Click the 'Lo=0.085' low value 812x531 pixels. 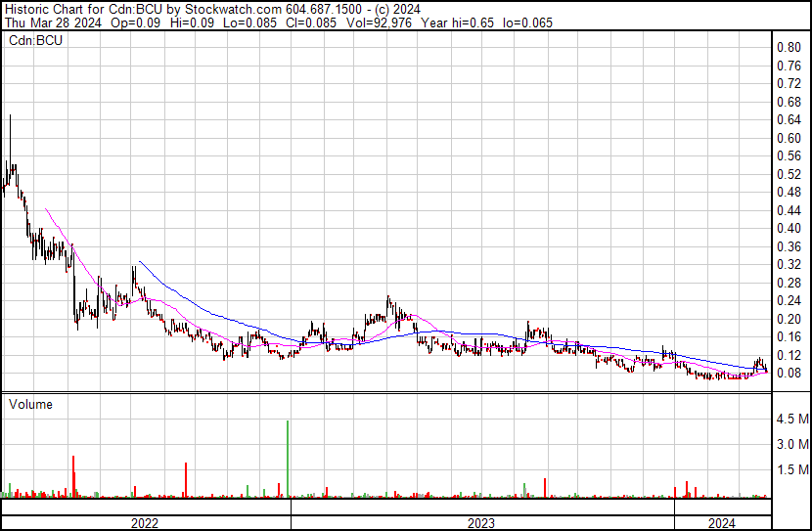(x=249, y=22)
